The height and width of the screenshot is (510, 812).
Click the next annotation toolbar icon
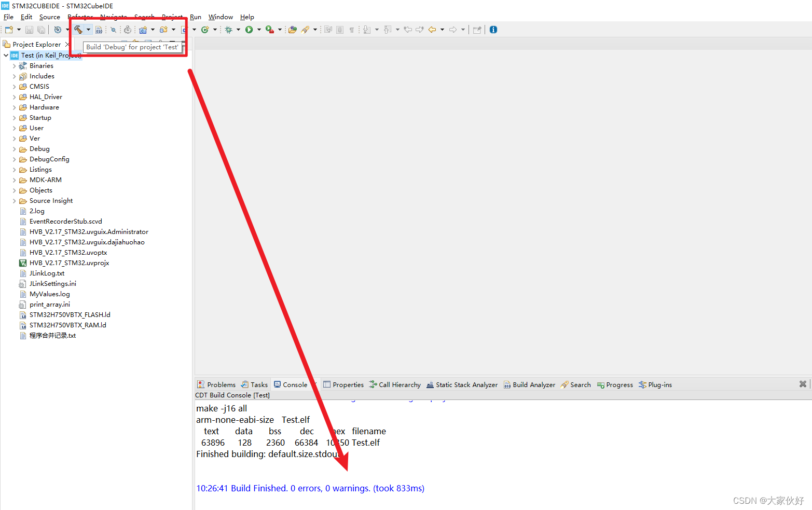[x=367, y=30]
